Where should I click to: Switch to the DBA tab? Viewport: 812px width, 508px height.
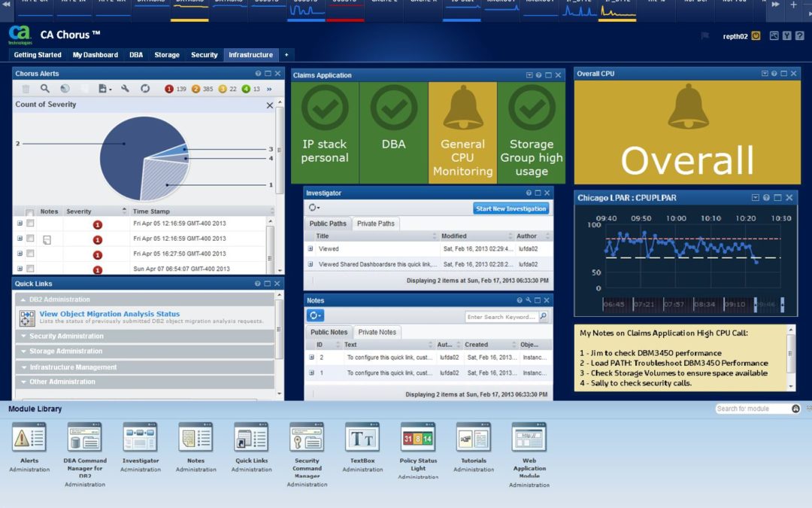(x=136, y=54)
